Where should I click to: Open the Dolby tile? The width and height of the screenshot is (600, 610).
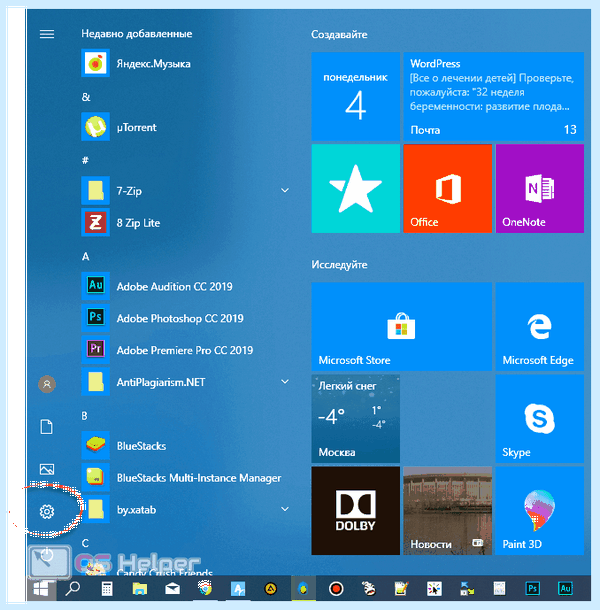[x=356, y=511]
